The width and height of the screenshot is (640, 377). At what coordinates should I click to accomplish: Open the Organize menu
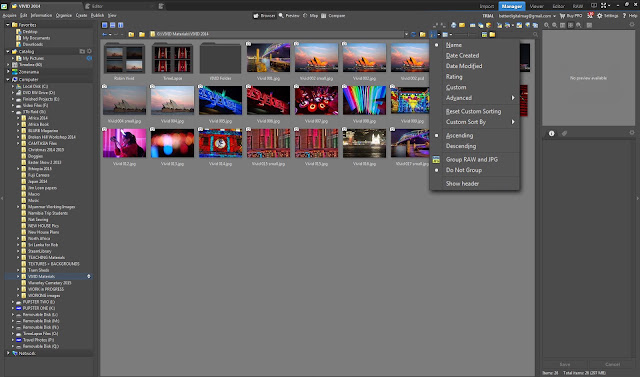pyautogui.click(x=64, y=16)
